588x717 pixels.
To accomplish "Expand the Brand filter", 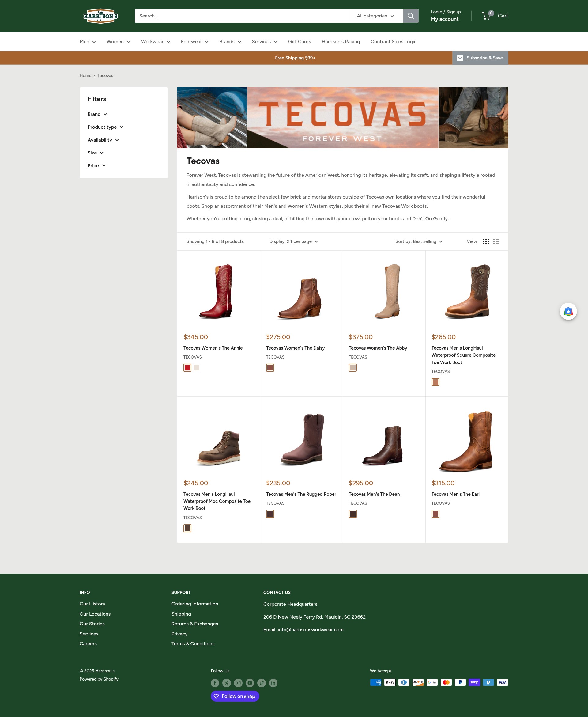I will [x=97, y=114].
